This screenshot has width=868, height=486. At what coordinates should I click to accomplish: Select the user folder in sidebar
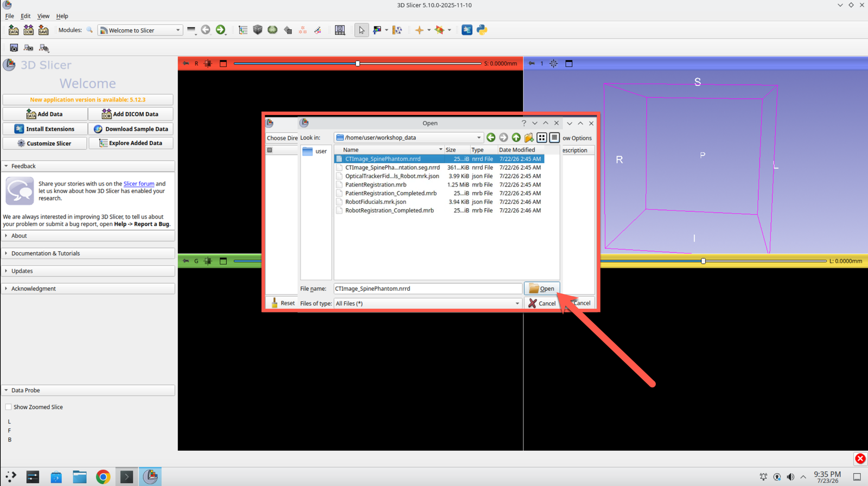pyautogui.click(x=315, y=151)
